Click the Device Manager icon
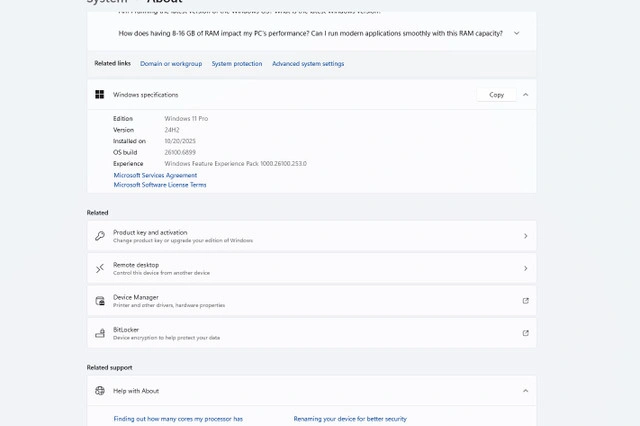 100,301
